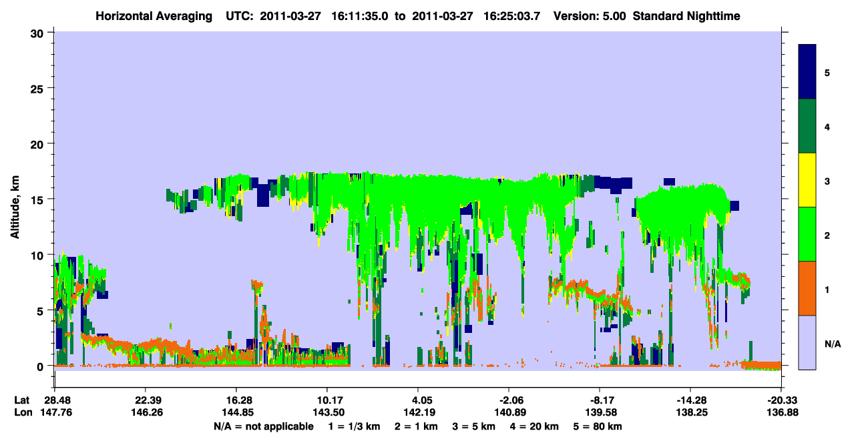Click the '4 = 20 km' legend note
The image size is (868, 445).
tap(535, 426)
